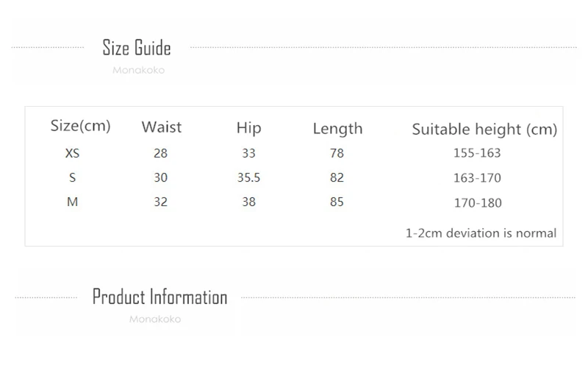Choose the M size row label

pos(73,202)
